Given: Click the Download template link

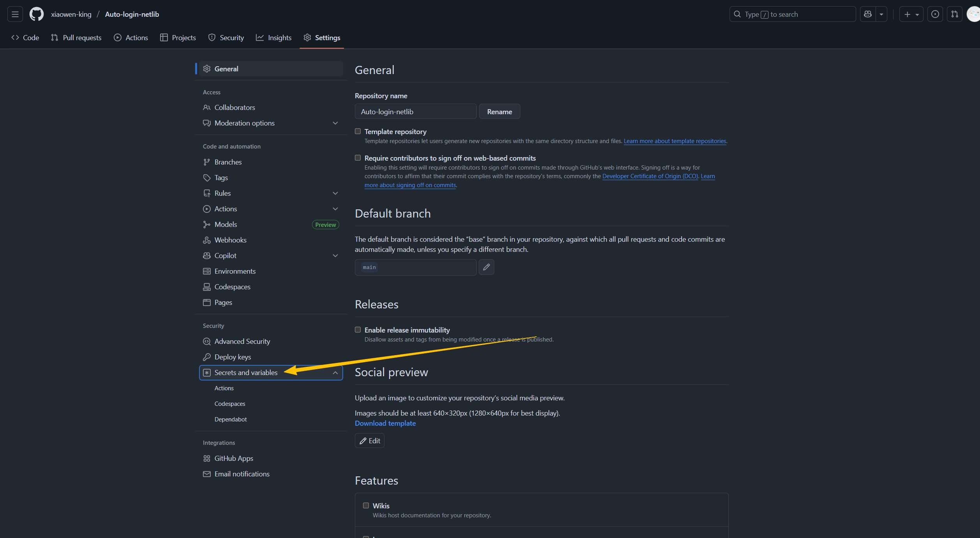Looking at the screenshot, I should (x=385, y=423).
